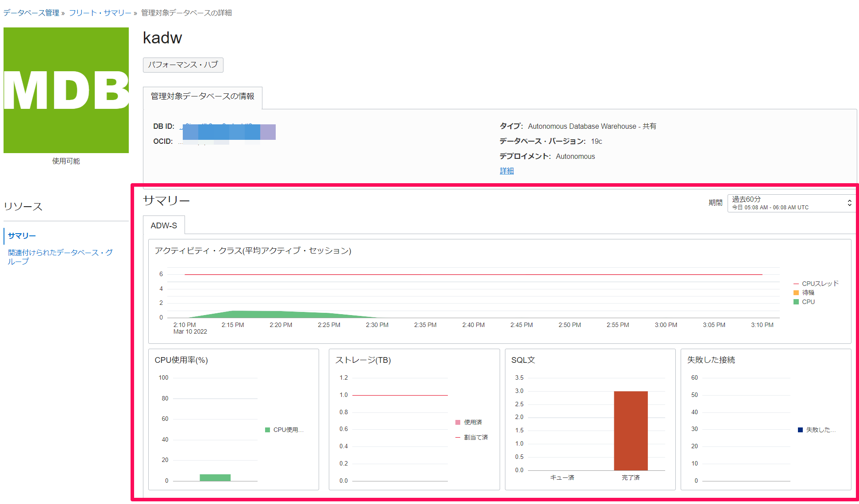Click the green MDB database icon
This screenshot has width=859, height=504.
pos(66,90)
